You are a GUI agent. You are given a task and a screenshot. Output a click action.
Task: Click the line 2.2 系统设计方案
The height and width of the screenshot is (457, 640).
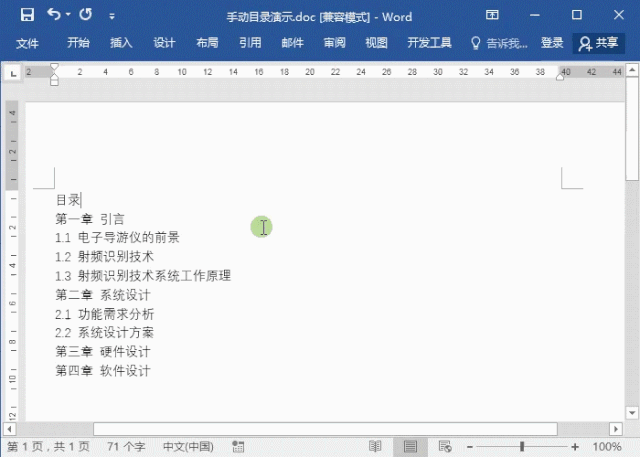pyautogui.click(x=104, y=333)
